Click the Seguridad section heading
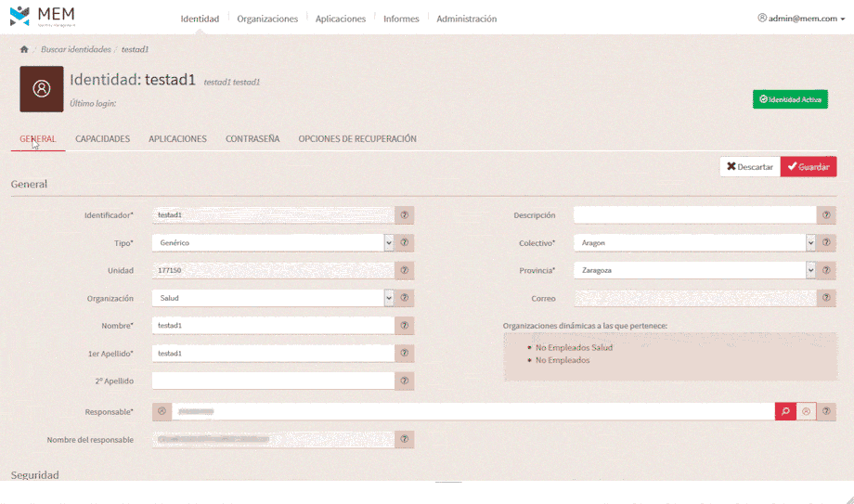 tap(35, 475)
